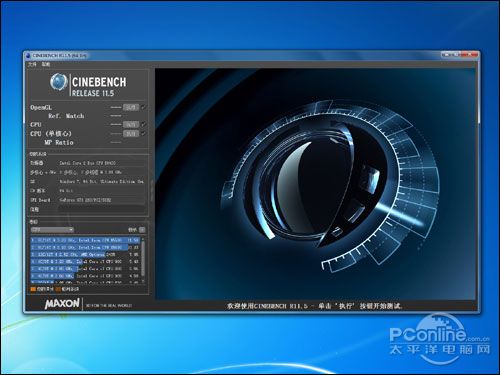Click the CINEBENCH title bar app icon
This screenshot has height=375, width=500.
pos(28,55)
